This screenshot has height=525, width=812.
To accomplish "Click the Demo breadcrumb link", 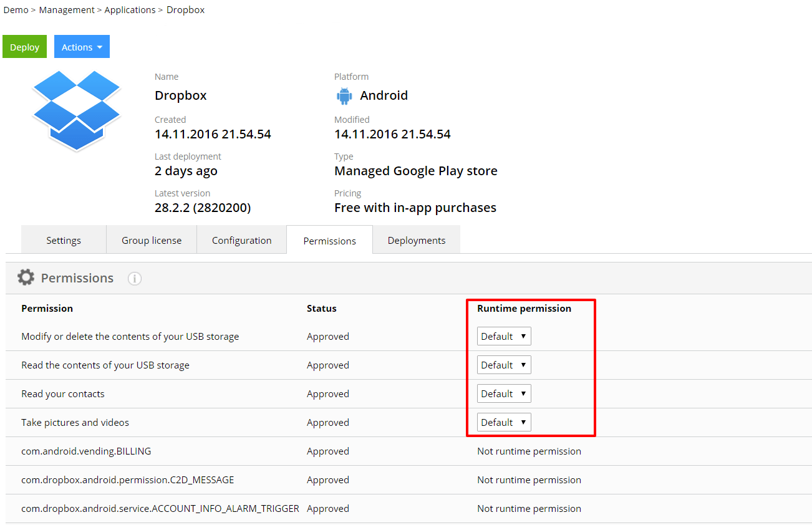I will [16, 10].
